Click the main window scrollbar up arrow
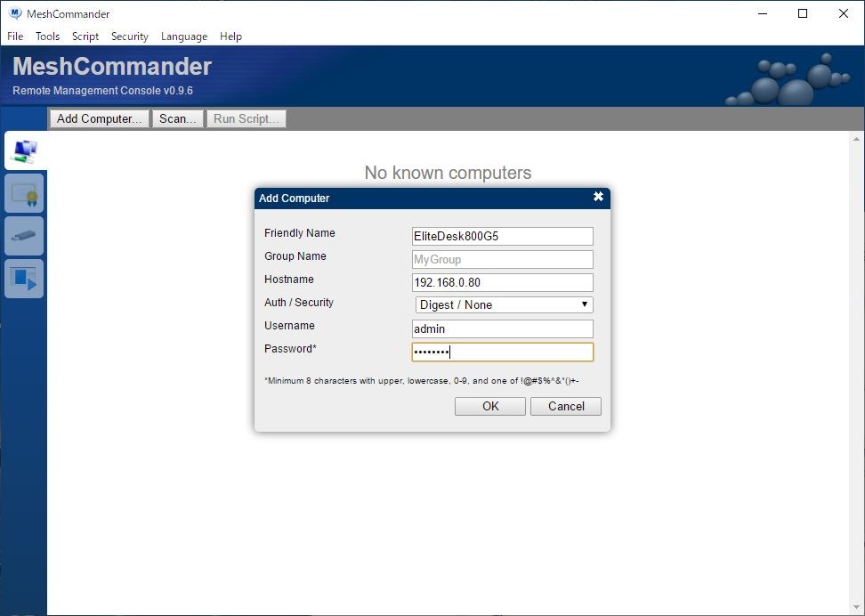The height and width of the screenshot is (616, 865). [856, 139]
